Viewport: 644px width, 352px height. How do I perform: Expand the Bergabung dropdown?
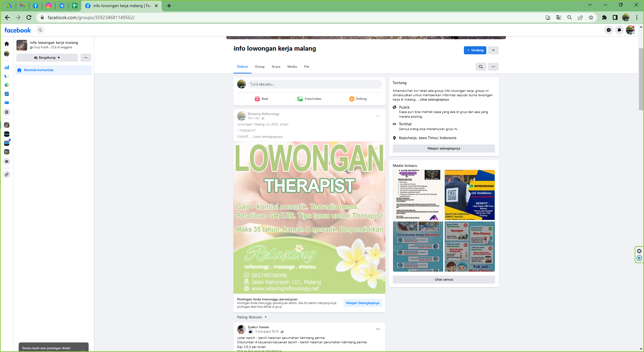click(x=47, y=58)
